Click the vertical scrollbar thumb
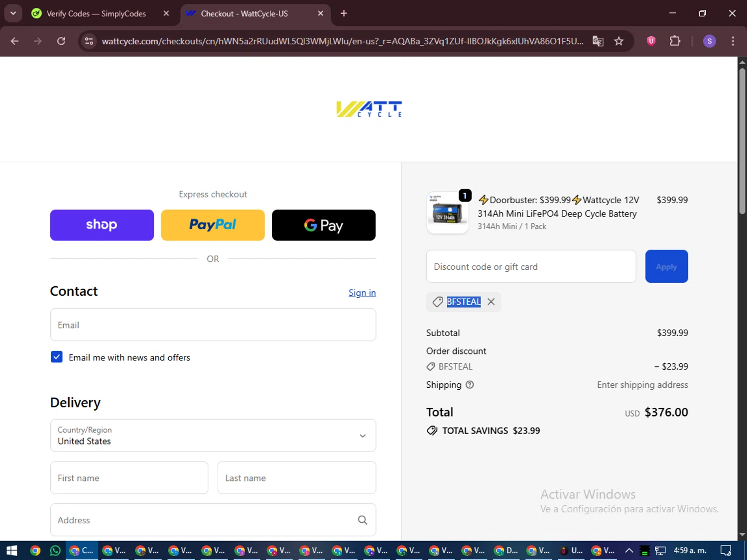This screenshot has width=747, height=560. [742, 141]
